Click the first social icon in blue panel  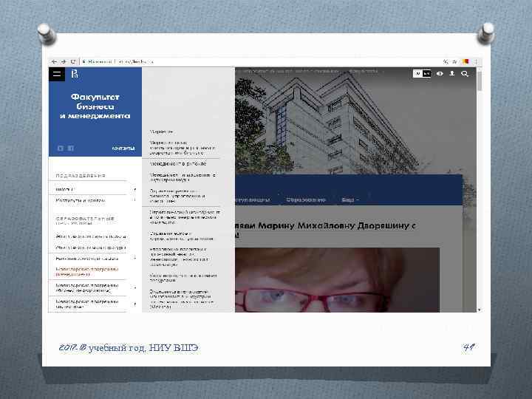(61, 149)
